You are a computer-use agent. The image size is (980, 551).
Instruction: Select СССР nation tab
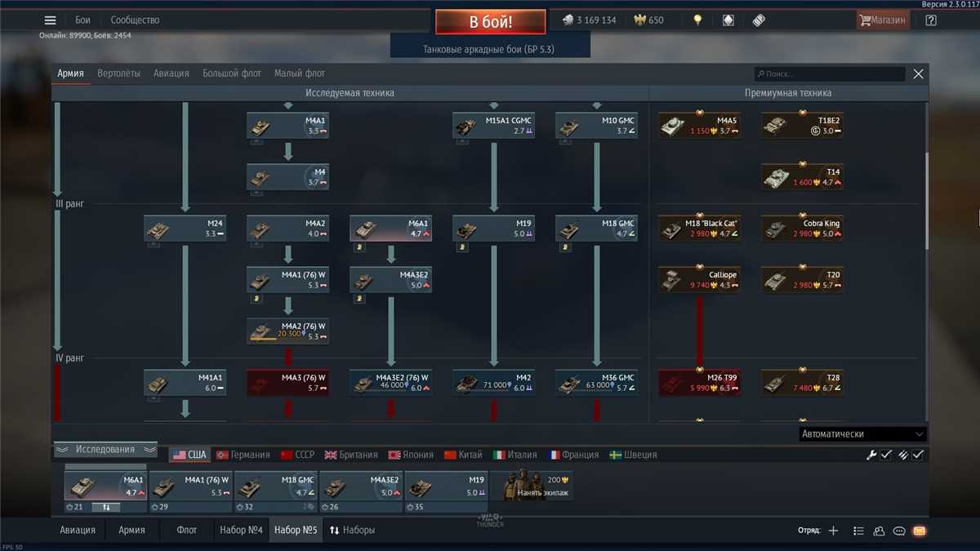coord(297,455)
